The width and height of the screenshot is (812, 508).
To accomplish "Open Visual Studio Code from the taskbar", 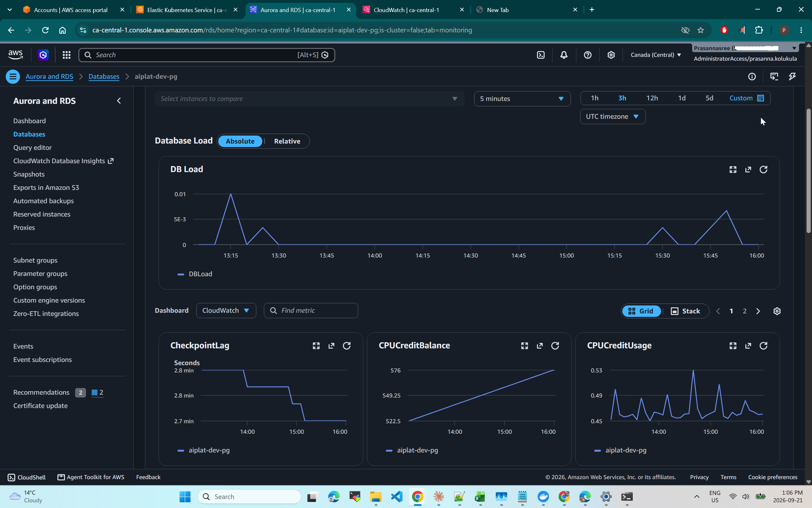I will (396, 497).
